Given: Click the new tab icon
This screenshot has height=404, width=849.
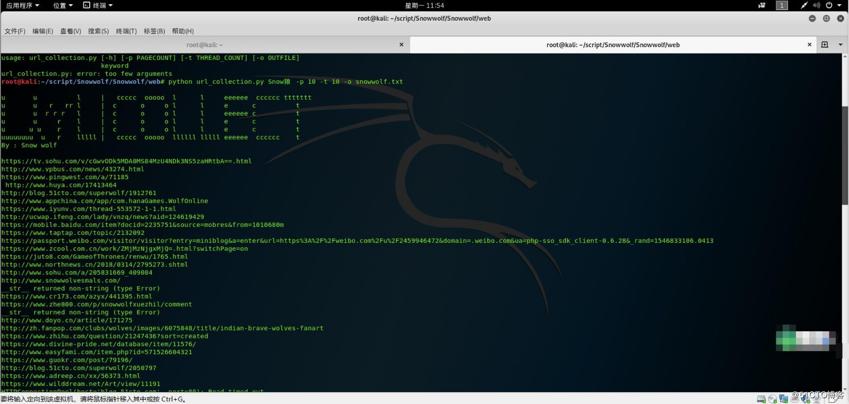Looking at the screenshot, I should coord(825,45).
